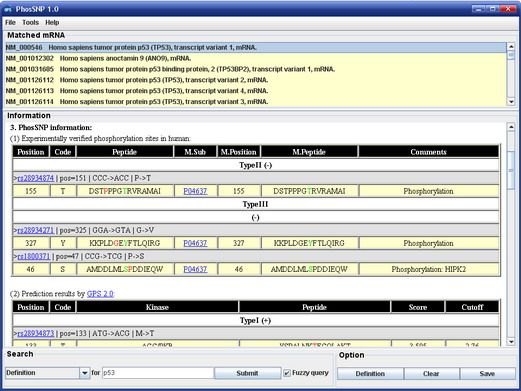
Task: Click the Kinase column header
Action: [157, 307]
